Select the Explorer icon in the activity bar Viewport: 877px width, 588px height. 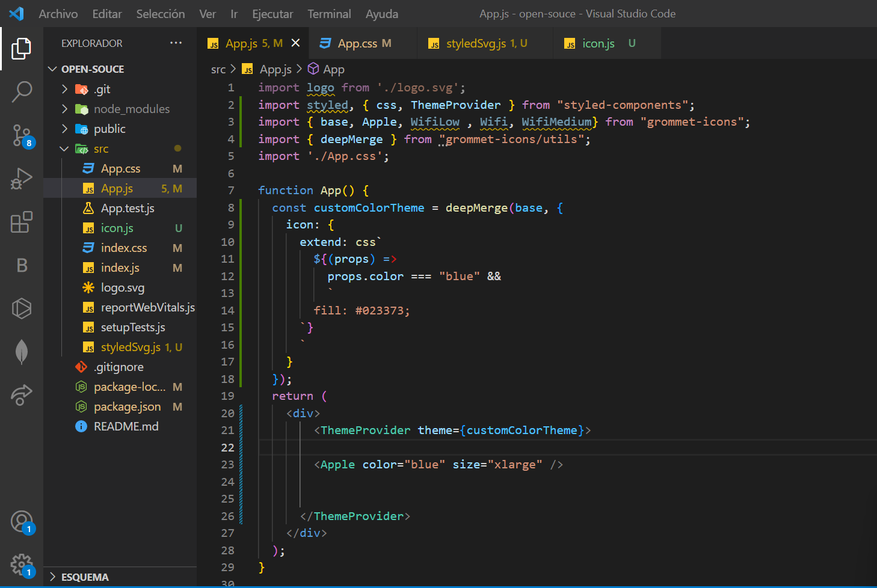[x=22, y=49]
